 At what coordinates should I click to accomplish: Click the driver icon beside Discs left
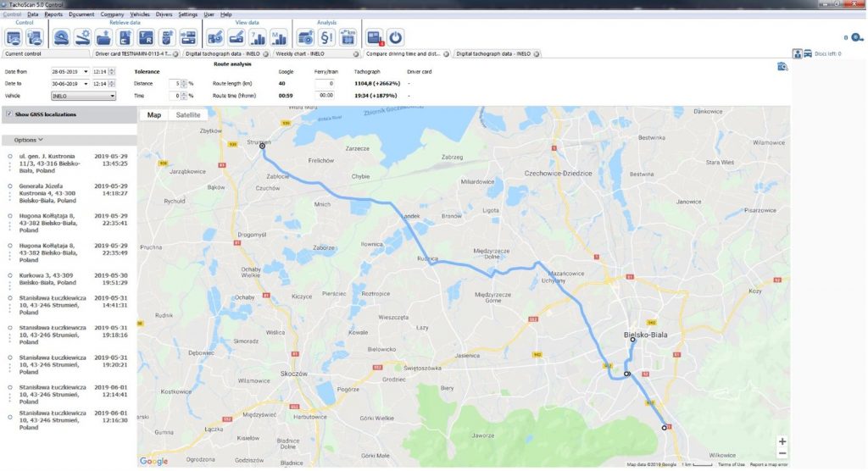click(x=797, y=53)
